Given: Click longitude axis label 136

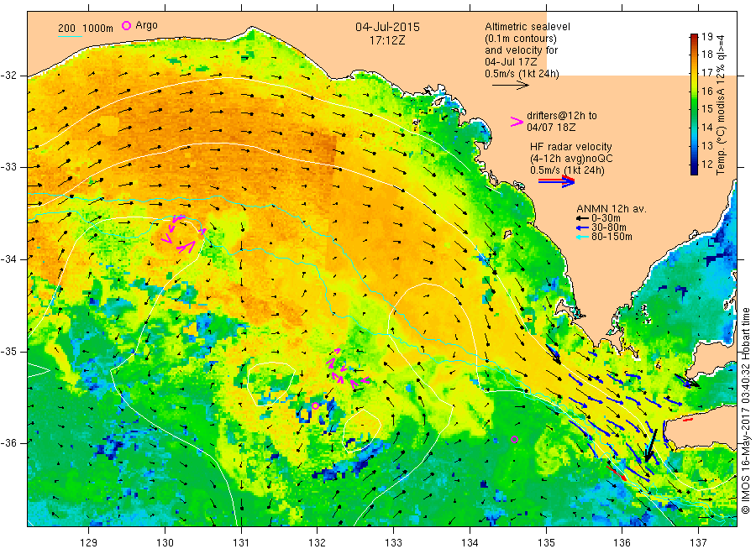Looking at the screenshot, I should tap(622, 543).
